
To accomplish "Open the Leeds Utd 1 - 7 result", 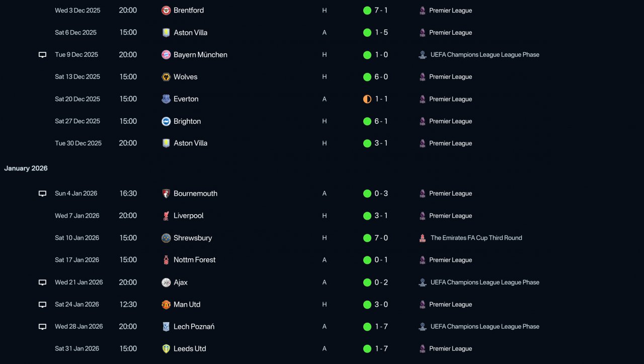I will pos(381,348).
